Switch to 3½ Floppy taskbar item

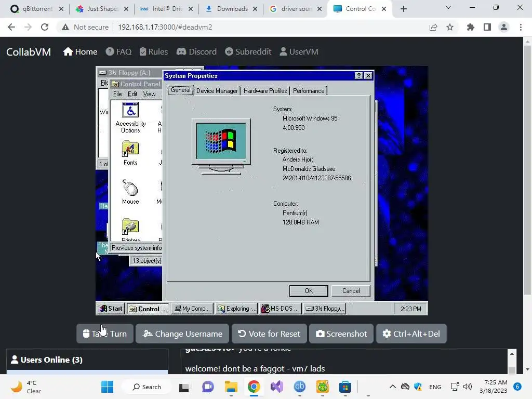pos(324,309)
